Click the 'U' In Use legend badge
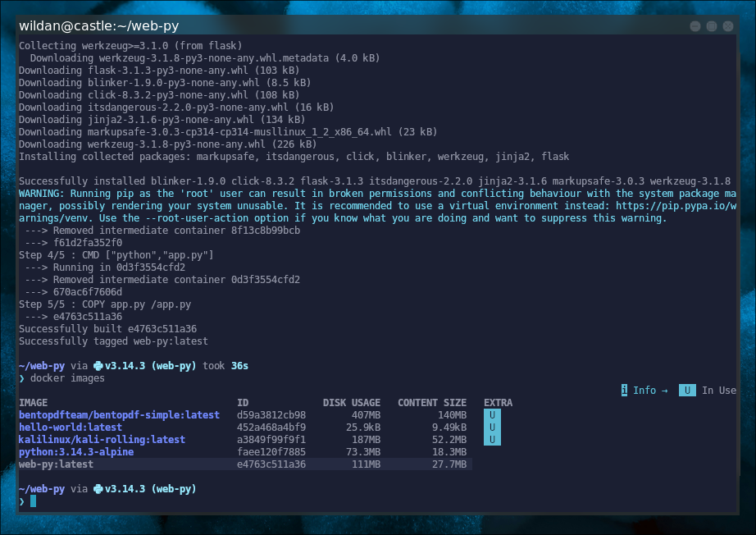 pyautogui.click(x=686, y=391)
